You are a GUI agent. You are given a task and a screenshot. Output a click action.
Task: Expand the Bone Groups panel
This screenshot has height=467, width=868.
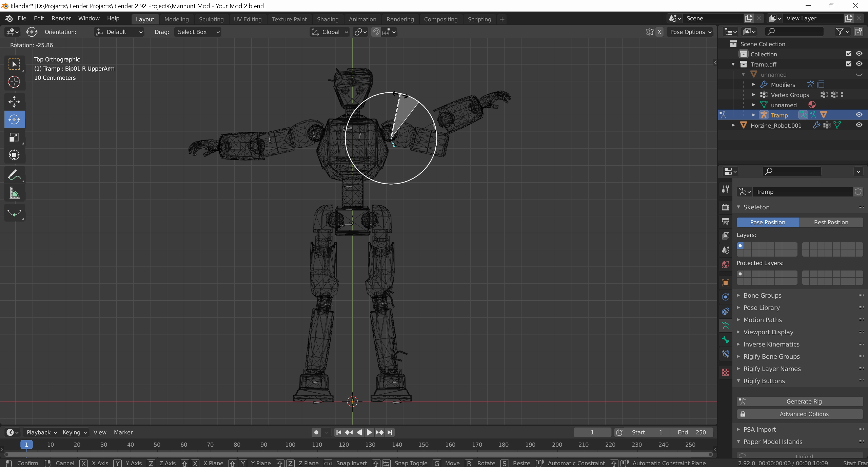[x=762, y=295]
